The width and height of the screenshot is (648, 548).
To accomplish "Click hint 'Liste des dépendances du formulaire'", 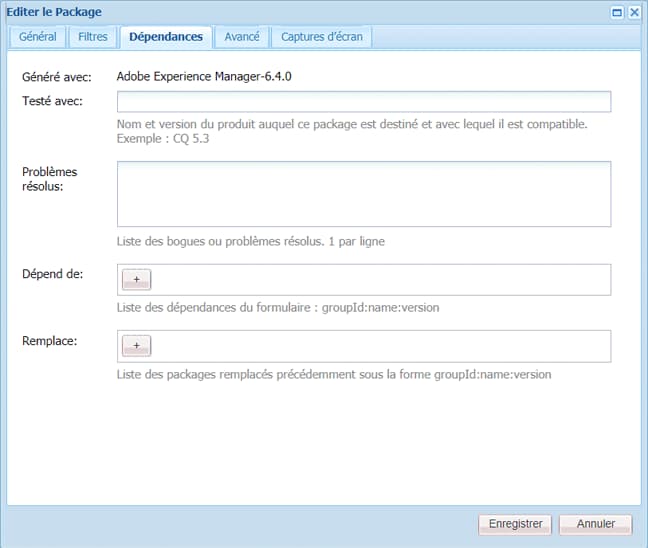I will tap(213, 307).
